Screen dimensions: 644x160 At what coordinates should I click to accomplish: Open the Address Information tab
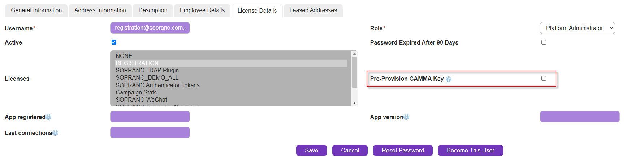100,10
